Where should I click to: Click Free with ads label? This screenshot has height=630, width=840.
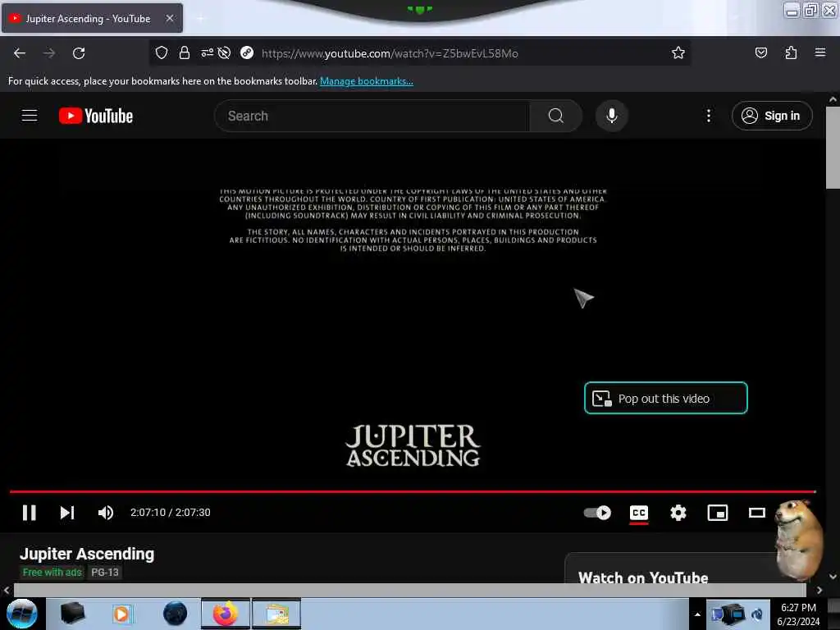[52, 572]
